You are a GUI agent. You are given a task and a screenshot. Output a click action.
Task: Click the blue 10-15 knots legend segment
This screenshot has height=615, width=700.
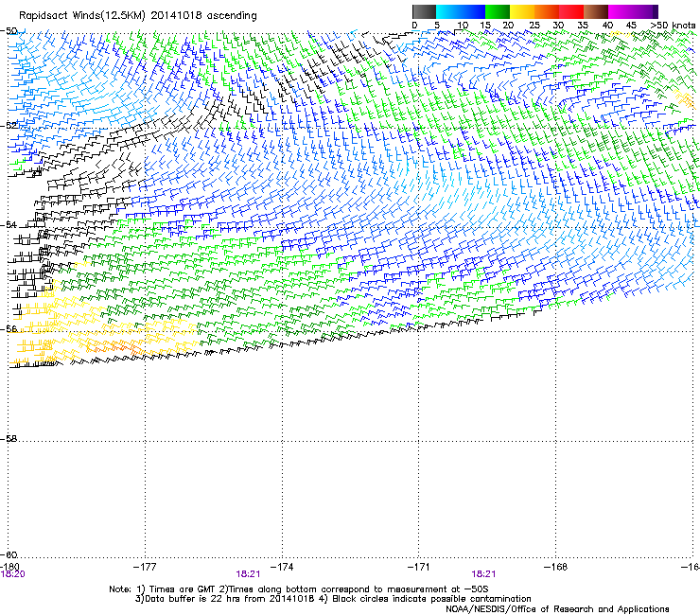(x=473, y=11)
